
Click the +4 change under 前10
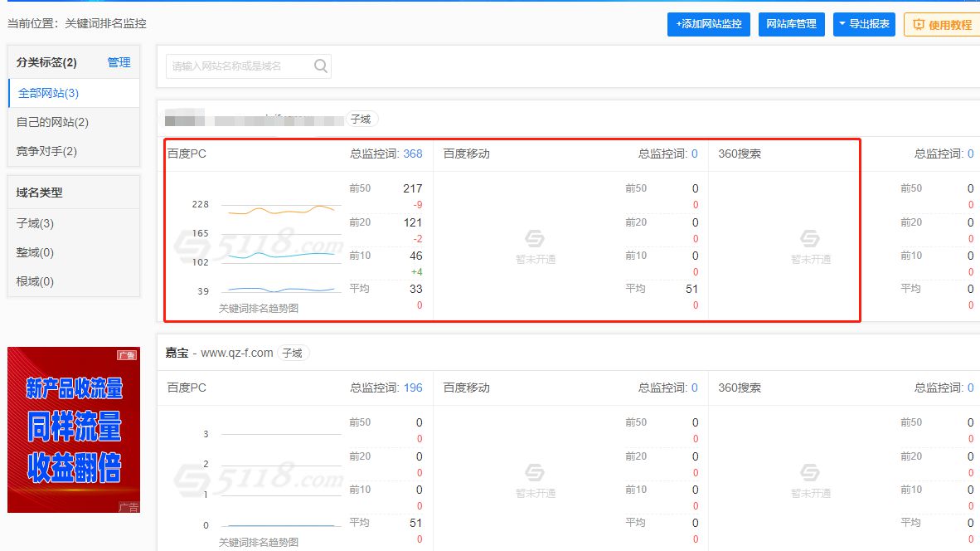(x=416, y=272)
